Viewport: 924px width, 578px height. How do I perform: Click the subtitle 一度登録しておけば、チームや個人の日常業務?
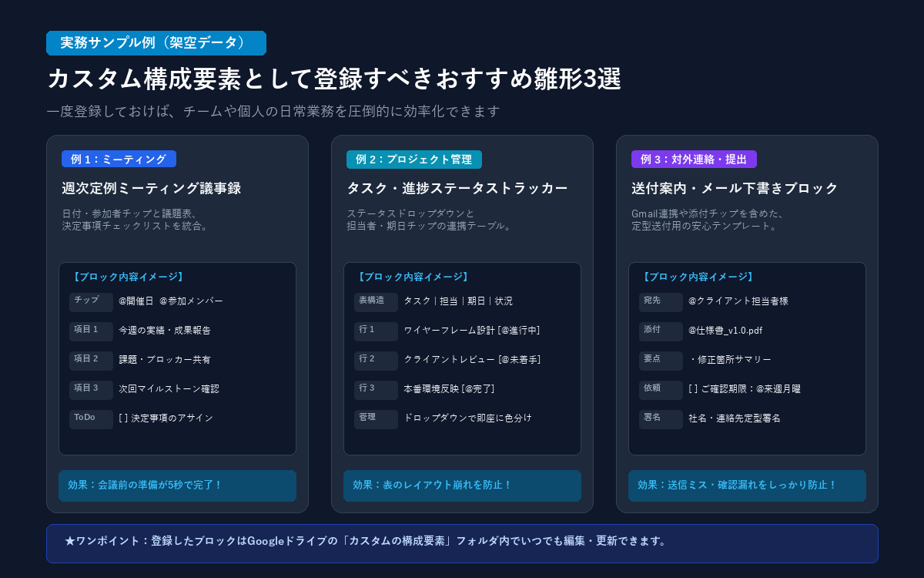tap(273, 112)
